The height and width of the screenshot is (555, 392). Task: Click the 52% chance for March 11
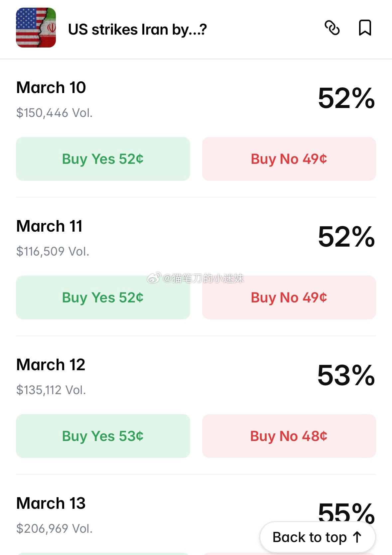point(346,237)
